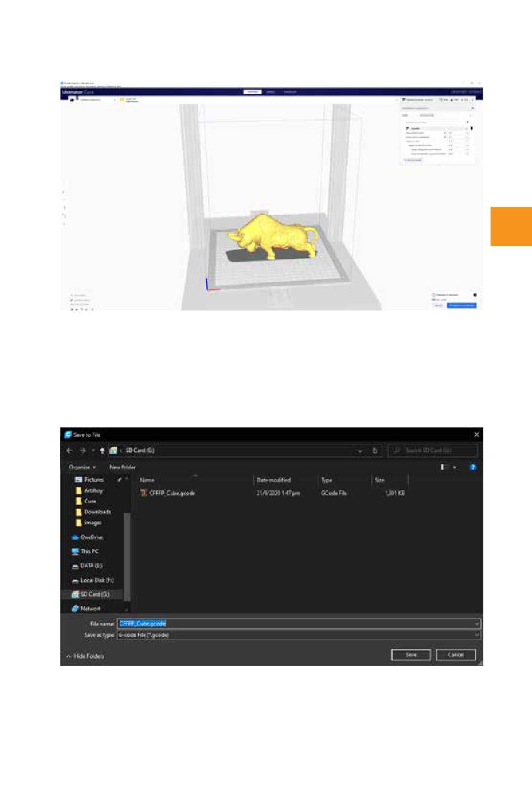
Task: Click the change view layout icon
Action: pos(445,467)
